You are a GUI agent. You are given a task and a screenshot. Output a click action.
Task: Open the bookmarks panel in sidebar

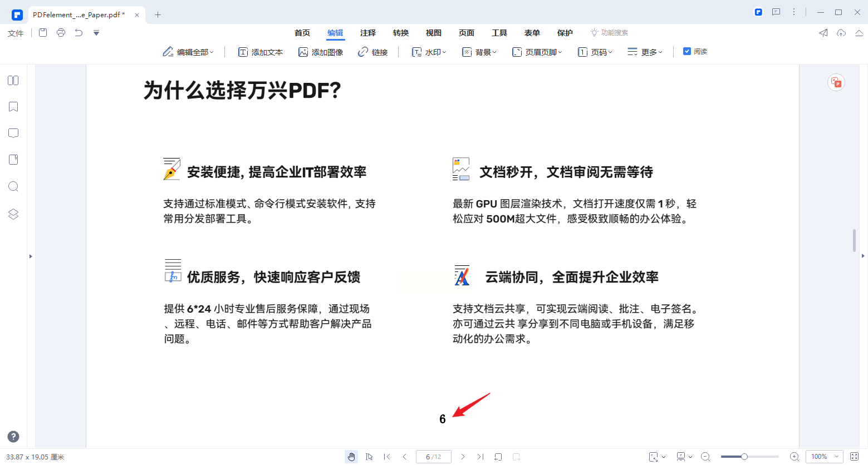13,107
